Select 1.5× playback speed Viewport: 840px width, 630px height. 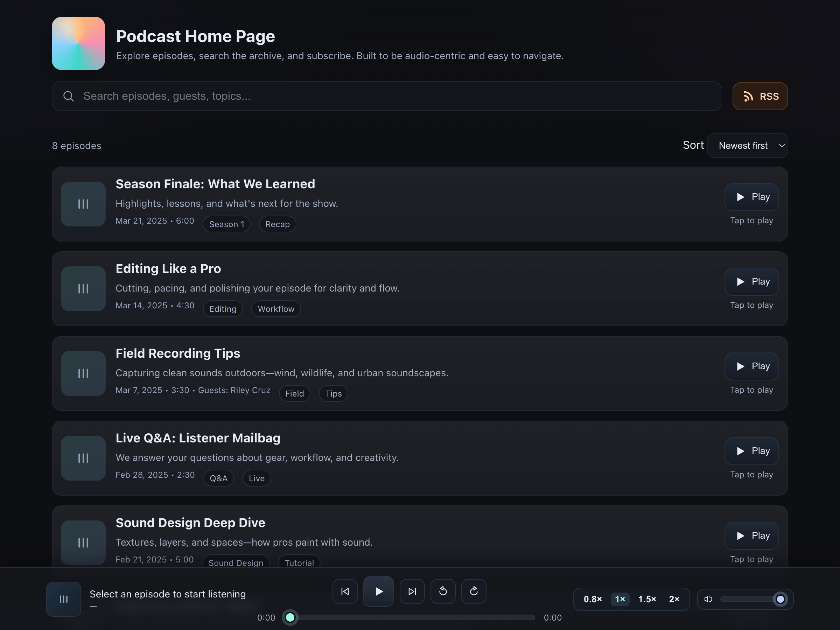(x=647, y=599)
